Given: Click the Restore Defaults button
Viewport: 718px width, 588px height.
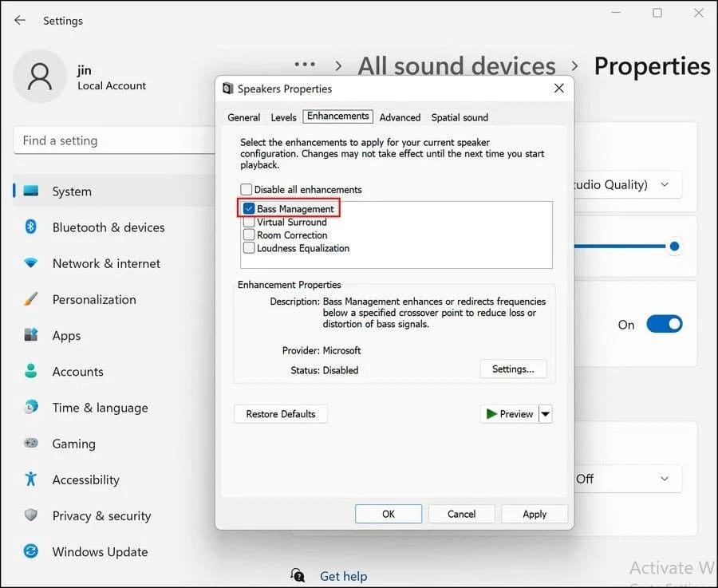Looking at the screenshot, I should click(x=281, y=414).
